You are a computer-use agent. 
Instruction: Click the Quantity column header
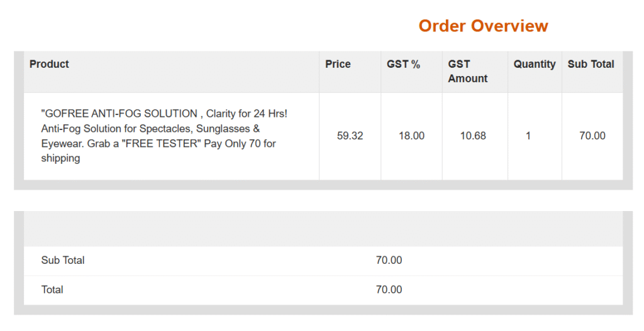tap(535, 64)
